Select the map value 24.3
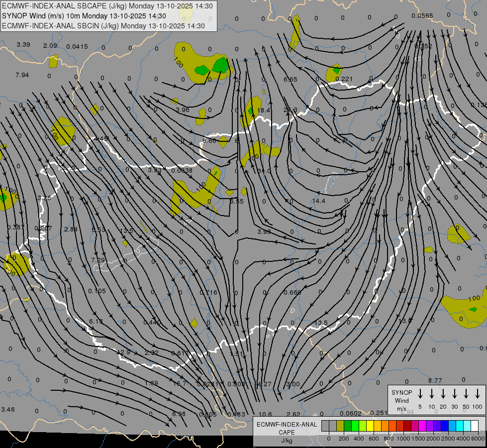This screenshot has height=448, width=487. (291, 110)
